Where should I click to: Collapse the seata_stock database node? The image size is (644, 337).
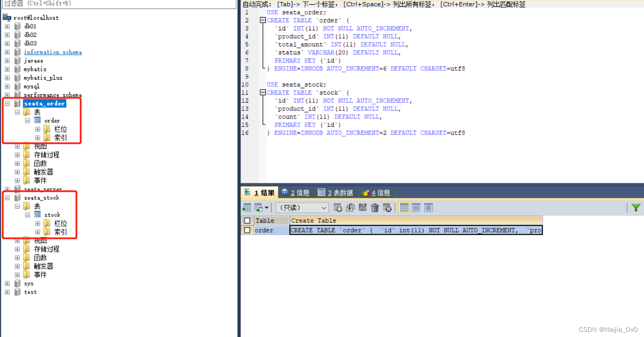[x=7, y=197]
